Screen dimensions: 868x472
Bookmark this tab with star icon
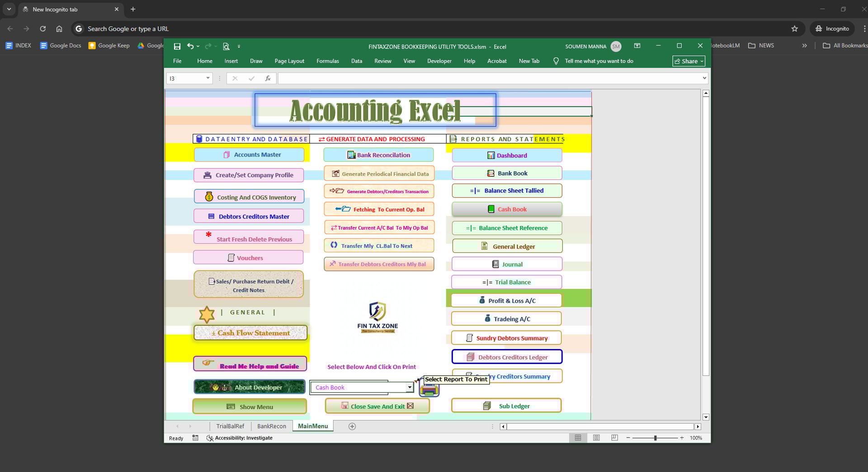[795, 28]
